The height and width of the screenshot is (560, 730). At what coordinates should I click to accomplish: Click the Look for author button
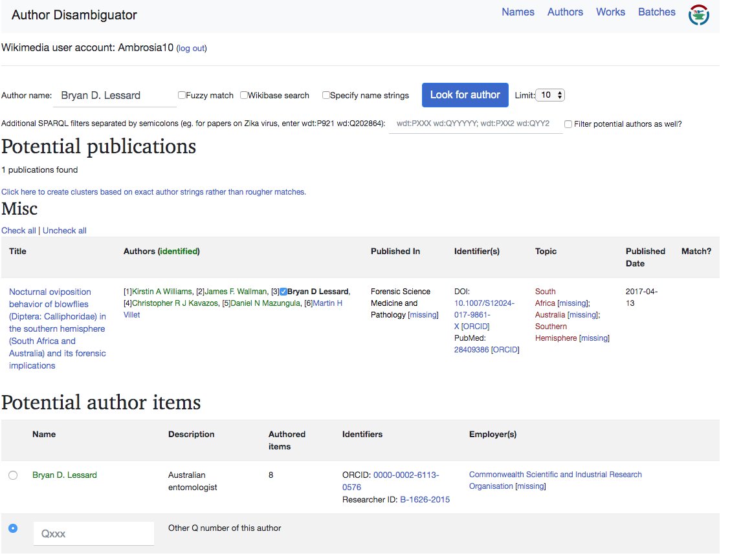pyautogui.click(x=465, y=94)
